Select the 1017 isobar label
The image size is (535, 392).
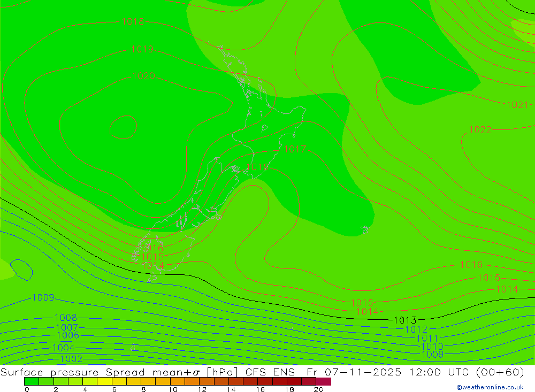[295, 149]
